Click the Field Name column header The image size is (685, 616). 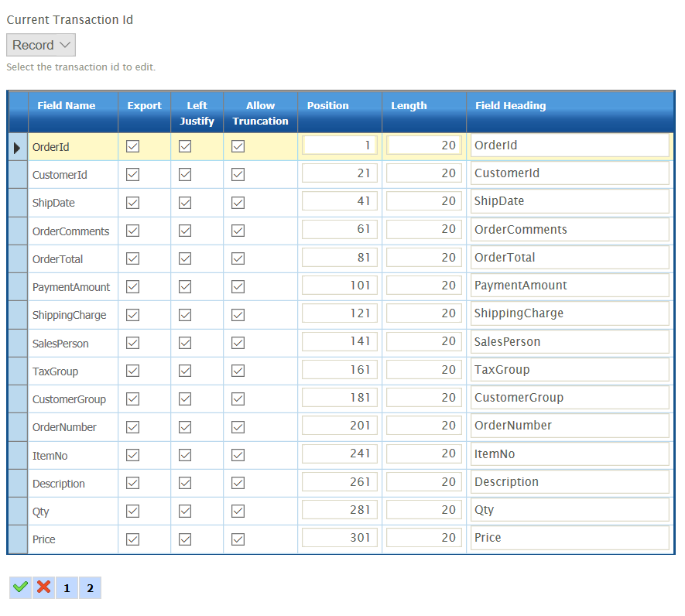67,106
